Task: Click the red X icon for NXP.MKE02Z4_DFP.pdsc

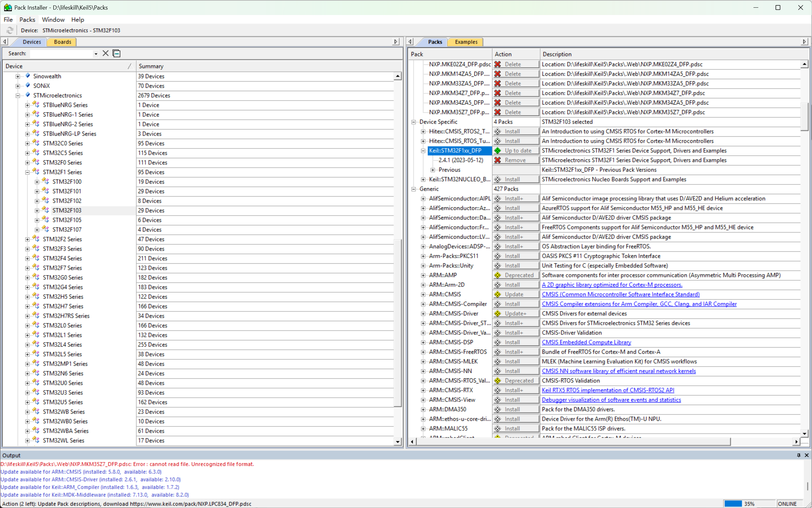Action: (x=498, y=64)
